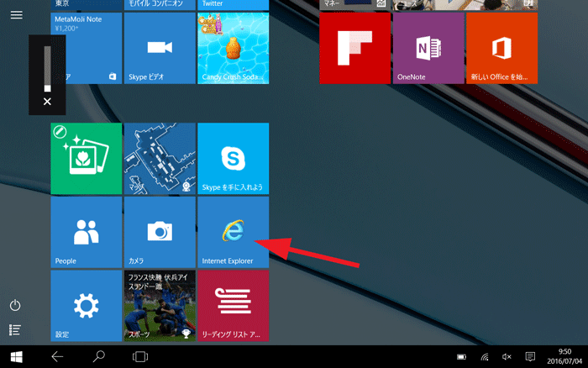Open the People tile

(x=87, y=232)
